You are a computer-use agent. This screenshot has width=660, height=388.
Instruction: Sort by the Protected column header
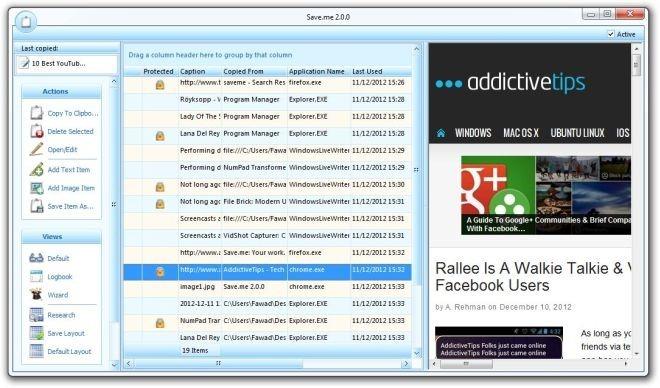(x=158, y=72)
